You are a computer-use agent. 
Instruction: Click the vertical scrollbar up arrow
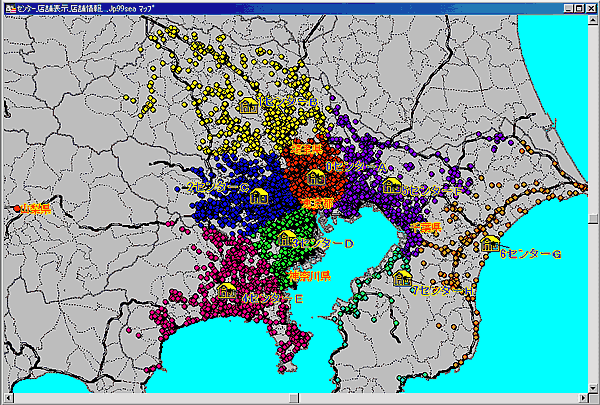click(593, 19)
